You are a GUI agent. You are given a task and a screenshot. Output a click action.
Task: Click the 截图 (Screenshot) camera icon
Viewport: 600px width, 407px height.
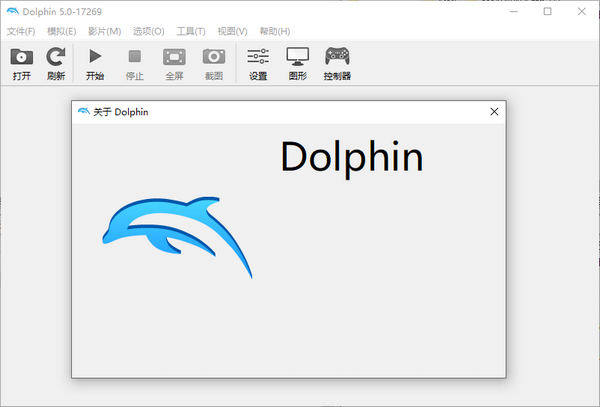coord(214,57)
